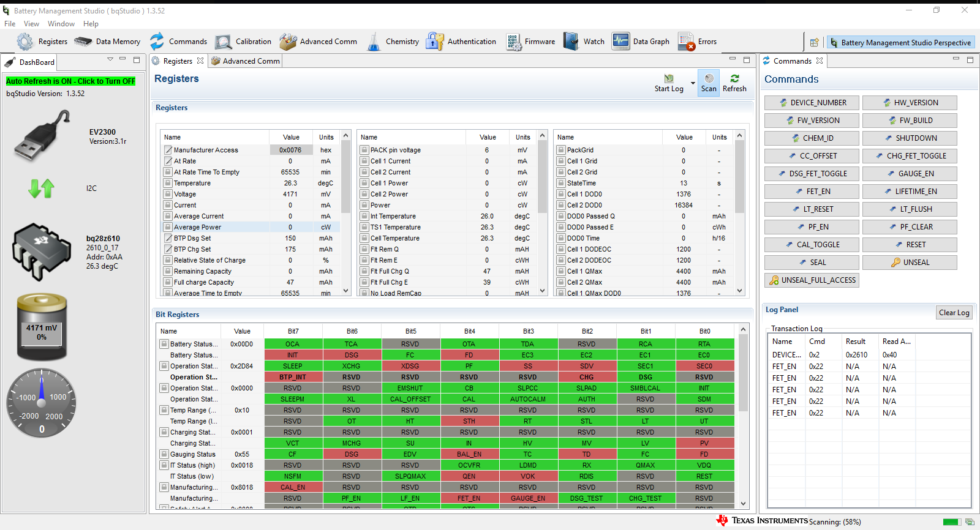Click the RESET command button
The height and width of the screenshot is (530, 980).
910,245
